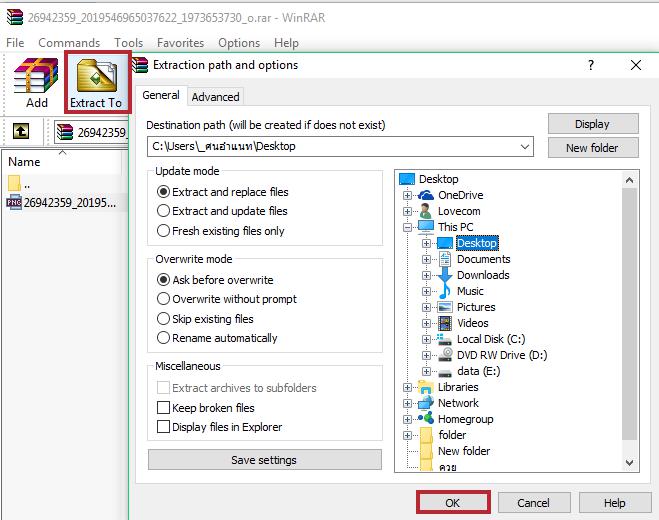
Task: Click the parent folder '..' icon
Action: [x=14, y=183]
